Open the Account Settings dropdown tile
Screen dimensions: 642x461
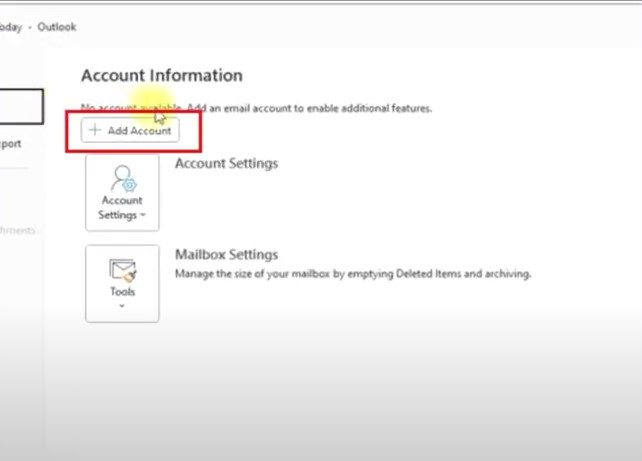[x=122, y=193]
